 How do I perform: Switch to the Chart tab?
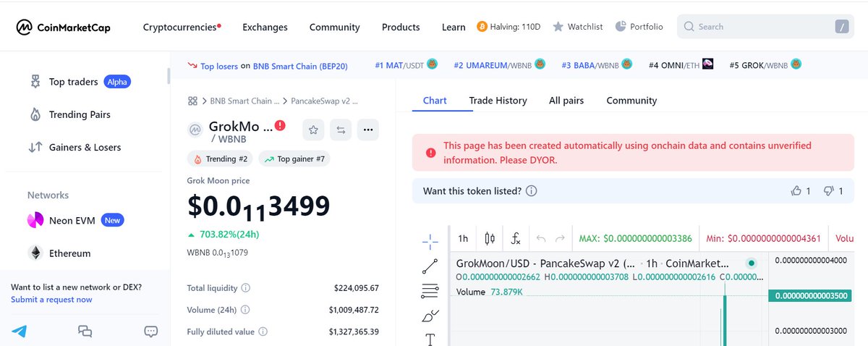(x=435, y=101)
